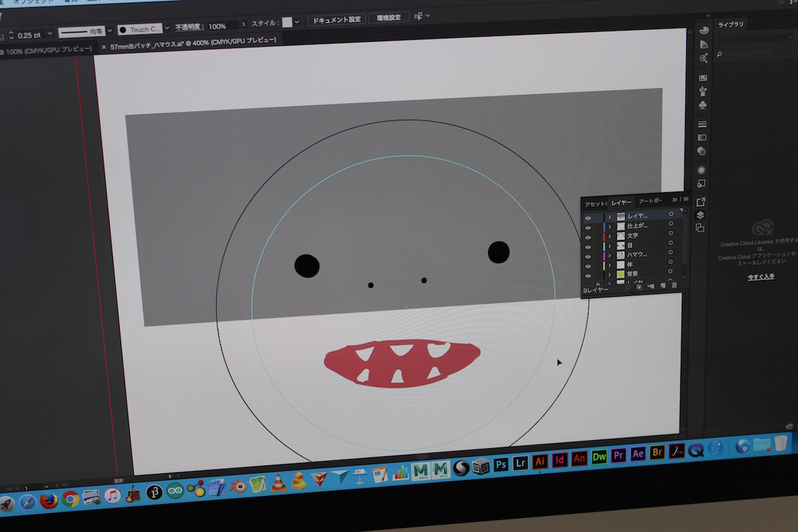Click the search icon in the Layers panel
This screenshot has width=798, height=532.
pos(628,288)
